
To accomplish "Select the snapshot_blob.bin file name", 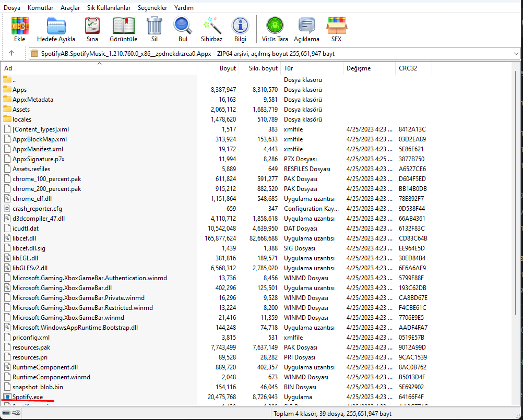I will pos(38,387).
